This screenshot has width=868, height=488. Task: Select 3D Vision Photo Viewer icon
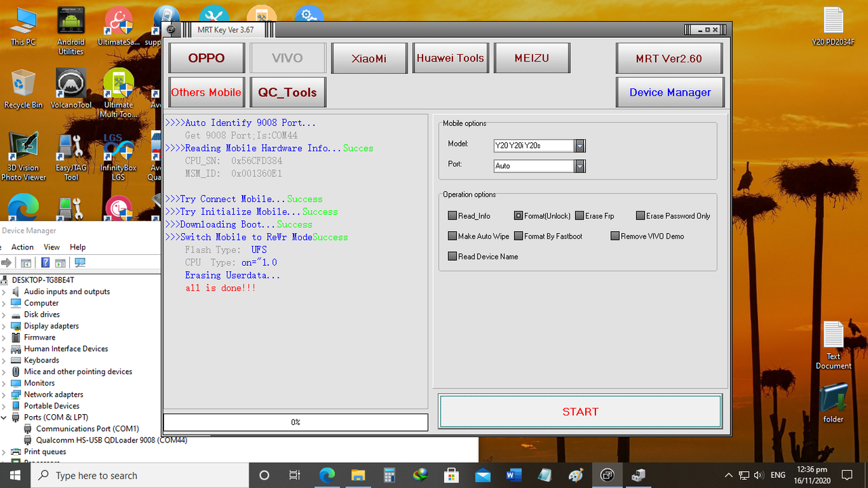(x=23, y=157)
